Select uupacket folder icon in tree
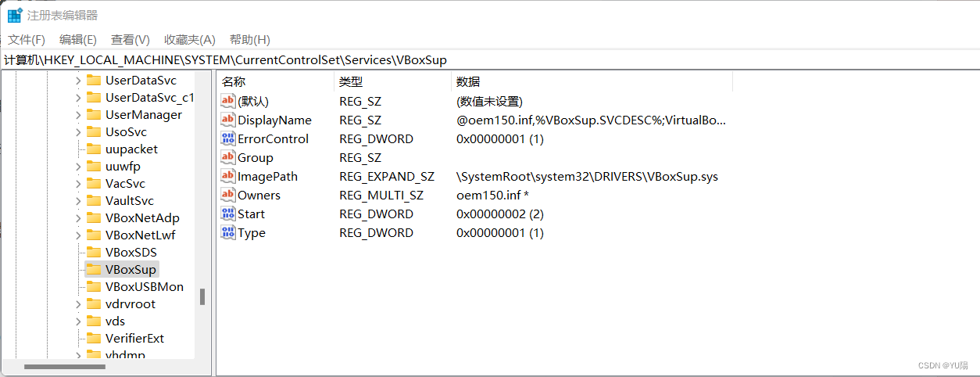The height and width of the screenshot is (377, 980). pyautogui.click(x=94, y=149)
